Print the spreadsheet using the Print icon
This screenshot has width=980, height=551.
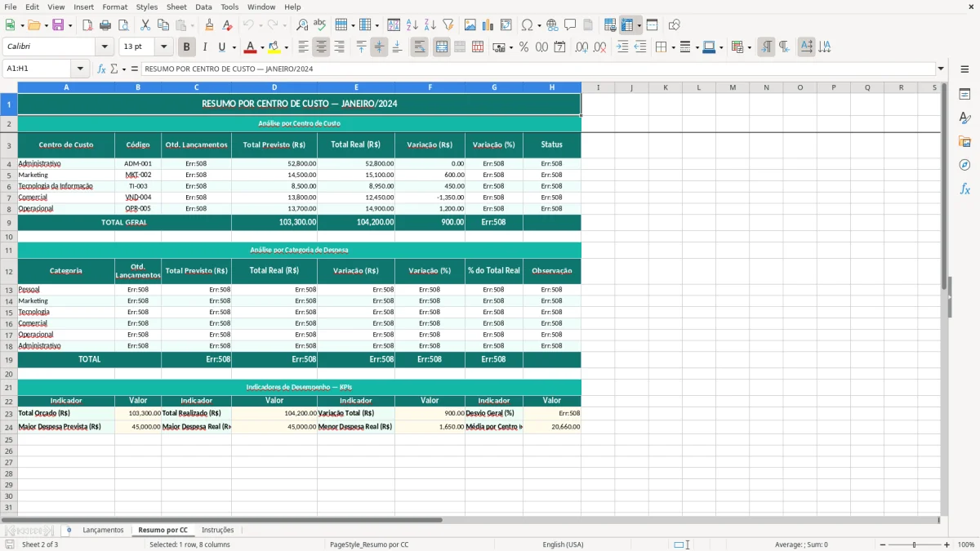105,25
